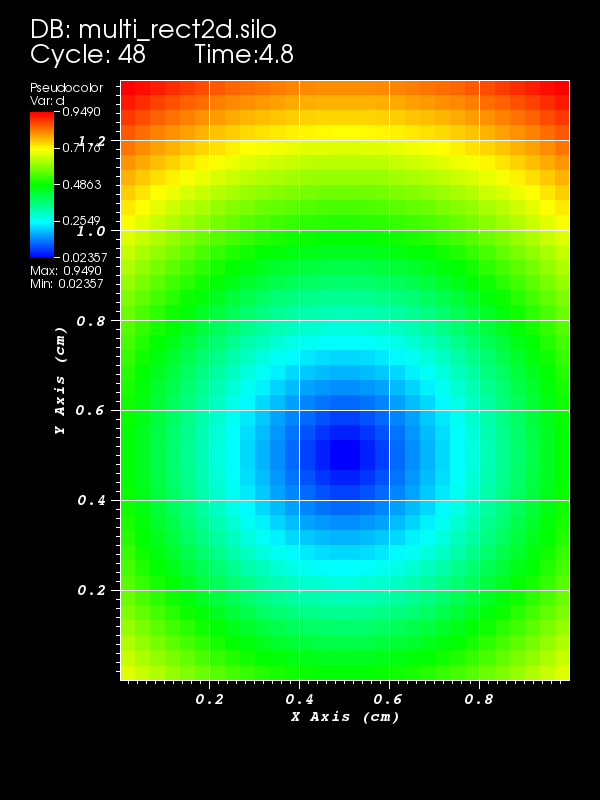Click the "Pseudocolor" legend title
600x800 pixels.
tap(66, 88)
